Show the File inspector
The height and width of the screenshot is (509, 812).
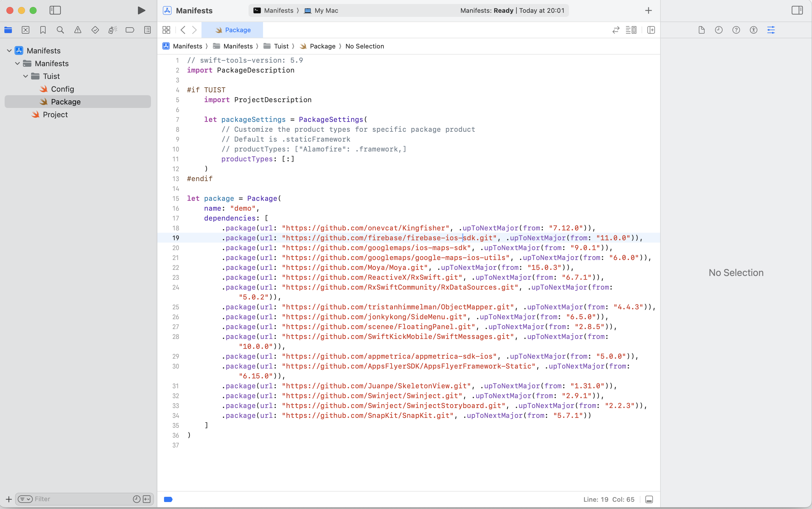[x=701, y=30]
